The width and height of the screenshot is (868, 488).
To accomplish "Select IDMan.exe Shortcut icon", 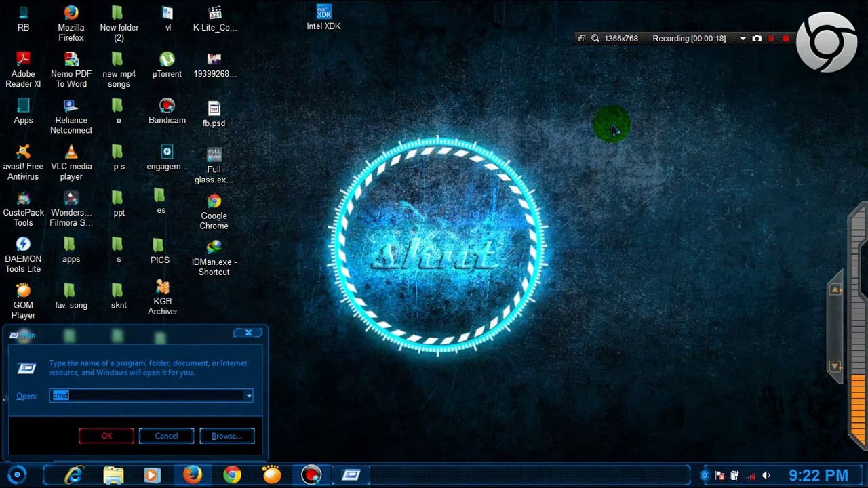I will (x=214, y=258).
